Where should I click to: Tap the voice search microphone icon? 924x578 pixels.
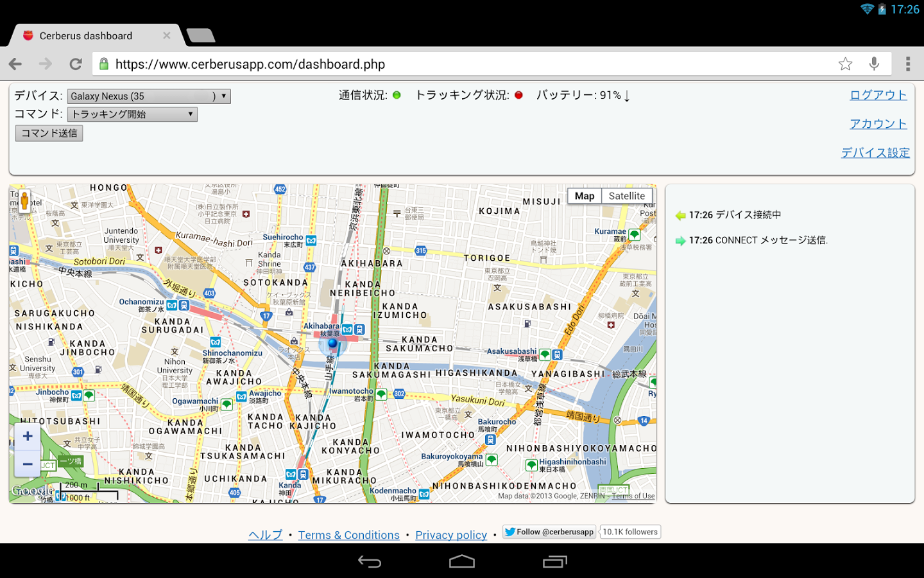tap(874, 64)
